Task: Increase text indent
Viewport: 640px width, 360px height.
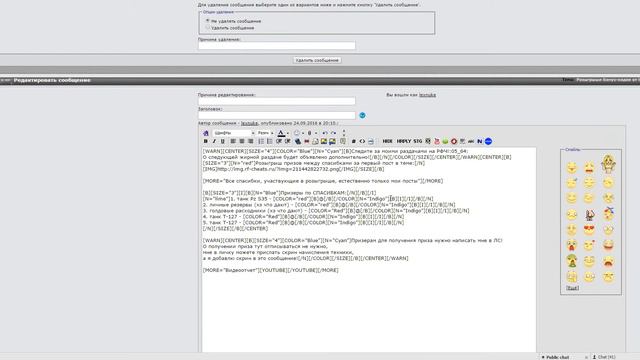Action: (287, 141)
